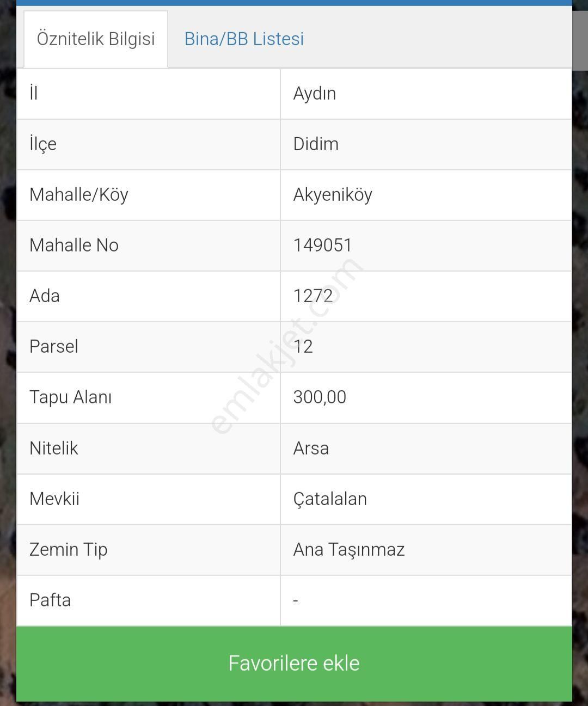Select the Aydın value in İl row

(x=315, y=94)
